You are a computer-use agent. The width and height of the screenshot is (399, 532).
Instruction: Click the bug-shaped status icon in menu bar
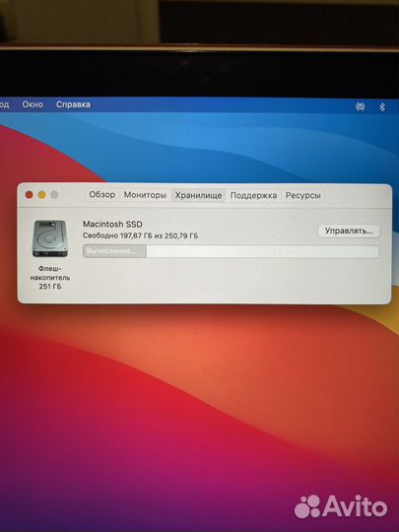point(360,106)
